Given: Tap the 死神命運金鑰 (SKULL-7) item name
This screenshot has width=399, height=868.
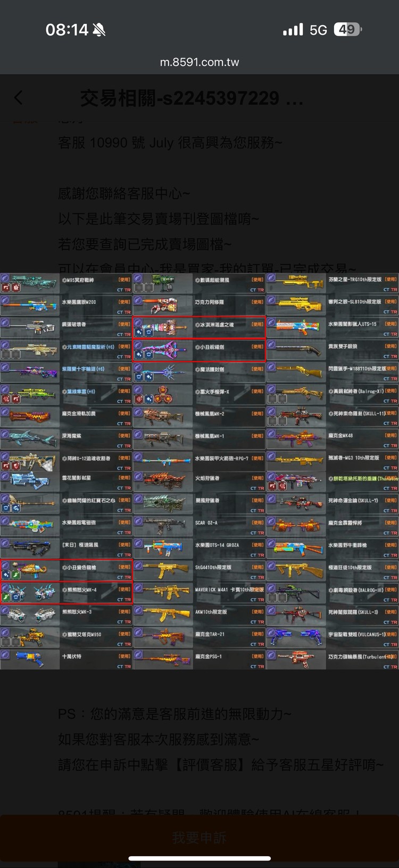Looking at the screenshot, I should point(353,501).
